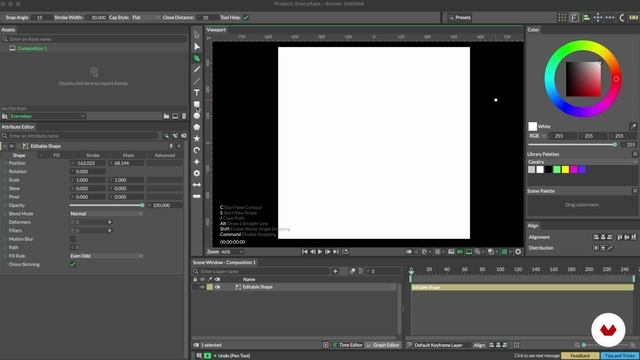Select the Polygon shape tool
This screenshot has width=640, height=360.
click(x=197, y=127)
